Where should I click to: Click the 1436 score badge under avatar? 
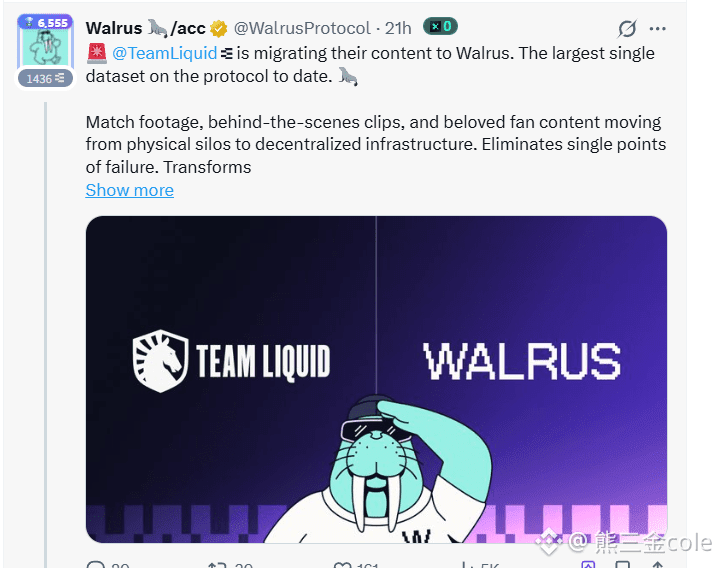click(x=45, y=79)
